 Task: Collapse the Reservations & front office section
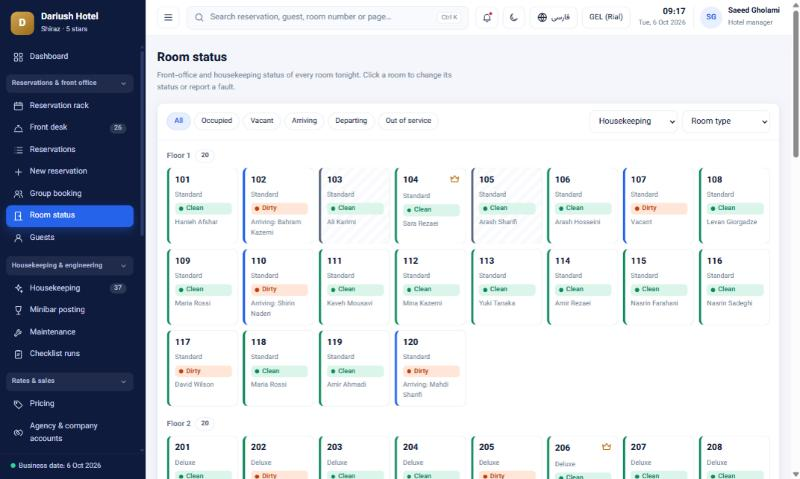point(69,83)
